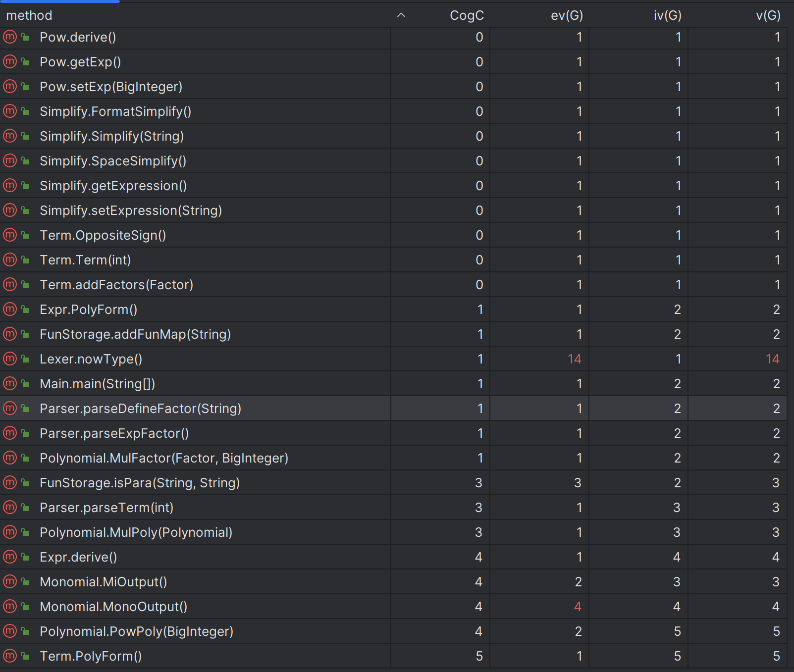
Task: Click the method icon beside Pow.derive()
Action: point(10,37)
